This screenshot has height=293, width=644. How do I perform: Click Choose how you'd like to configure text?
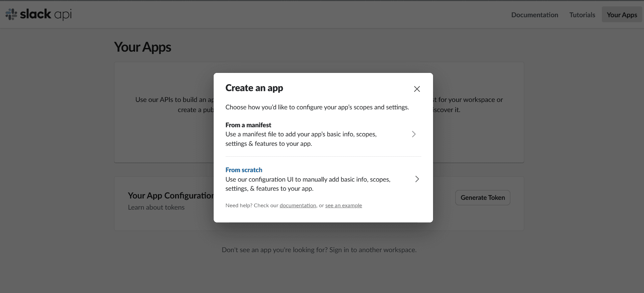[317, 107]
